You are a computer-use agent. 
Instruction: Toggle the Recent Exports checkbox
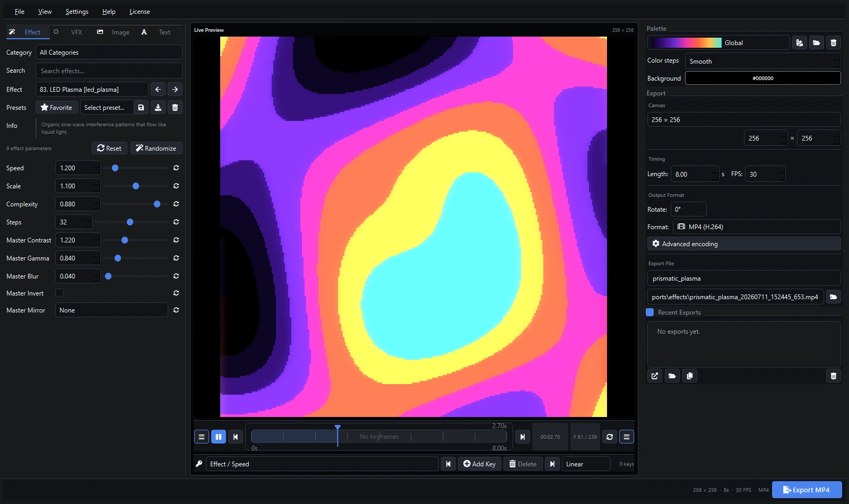click(650, 312)
